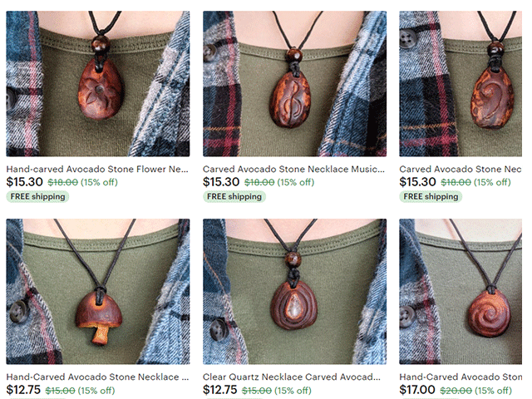Open the treble clef carved necklace photo
Image resolution: width=532 pixels, height=399 pixels.
(294, 84)
